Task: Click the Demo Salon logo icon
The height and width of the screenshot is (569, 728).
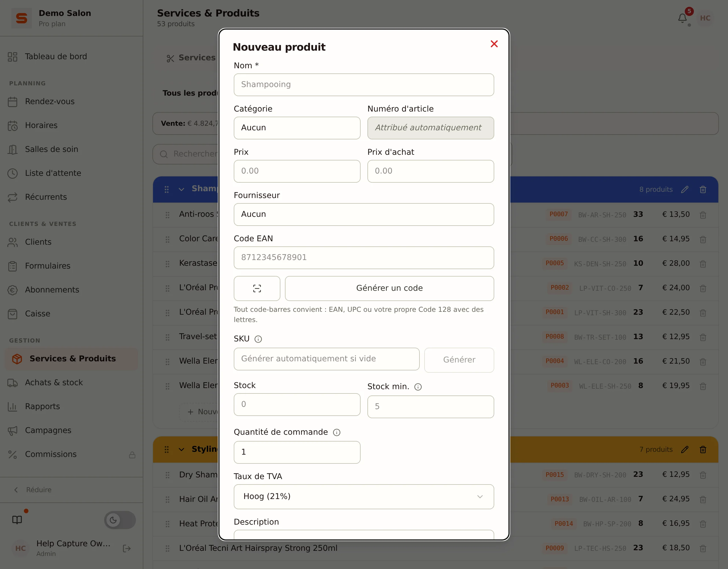Action: (x=21, y=18)
